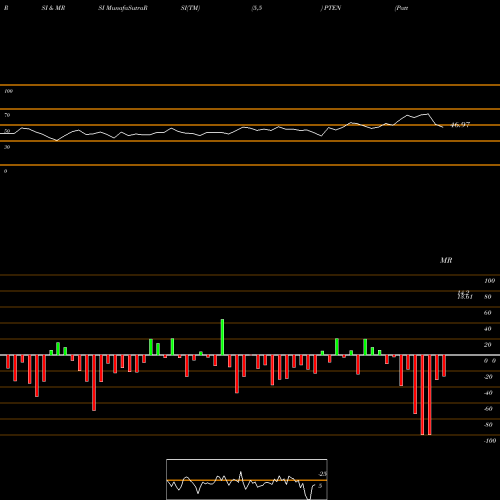Click the '-100' axis label on MR chart
500x500 pixels.
pyautogui.click(x=490, y=441)
